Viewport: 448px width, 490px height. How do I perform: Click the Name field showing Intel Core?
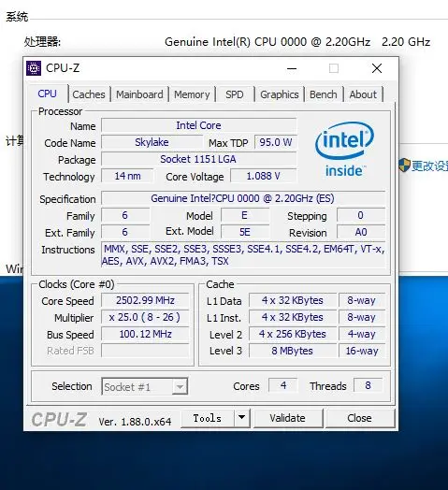tap(199, 125)
